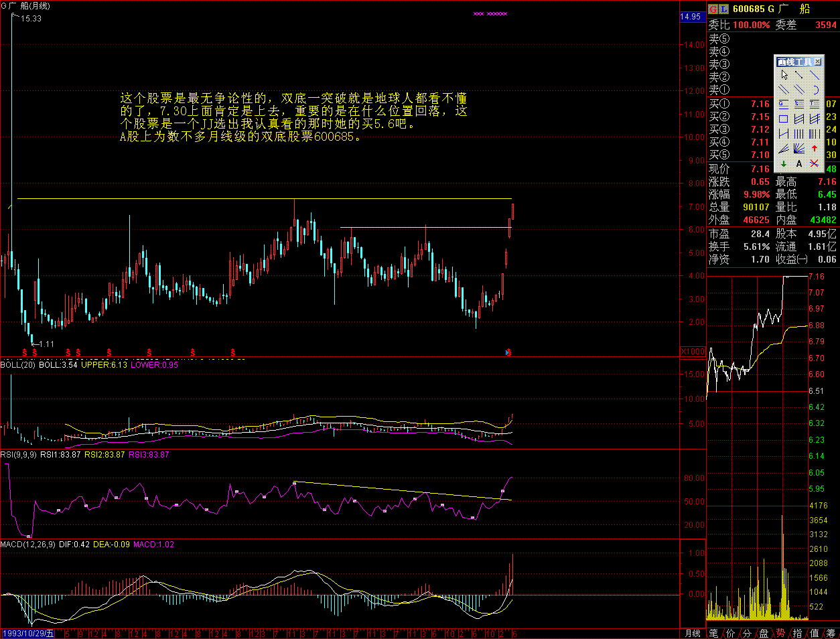Select the T band lines tool
The image size is (840, 639).
click(815, 104)
